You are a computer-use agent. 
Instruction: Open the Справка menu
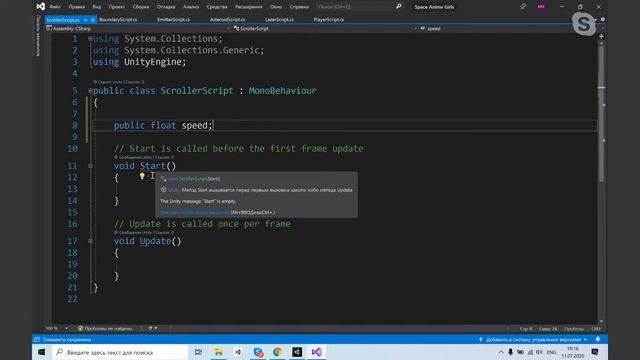(x=299, y=7)
